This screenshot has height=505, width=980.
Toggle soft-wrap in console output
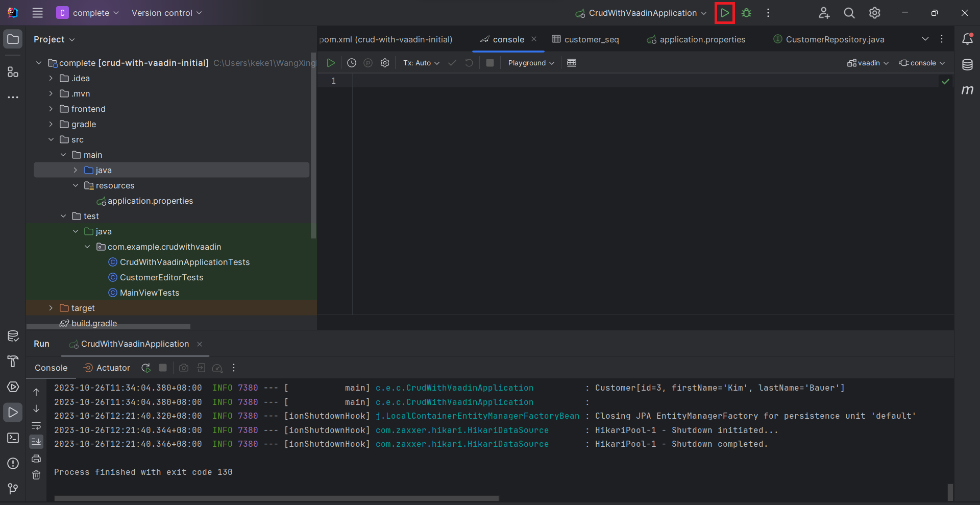[x=36, y=425]
